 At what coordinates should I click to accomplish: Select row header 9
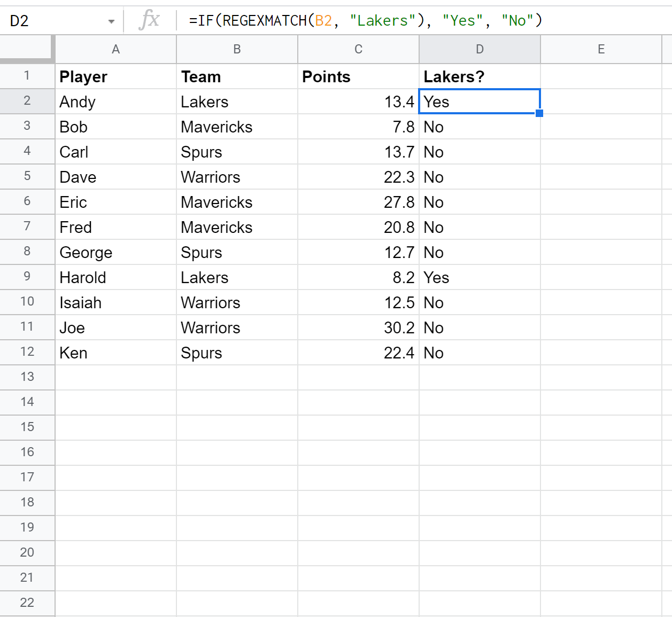(27, 277)
